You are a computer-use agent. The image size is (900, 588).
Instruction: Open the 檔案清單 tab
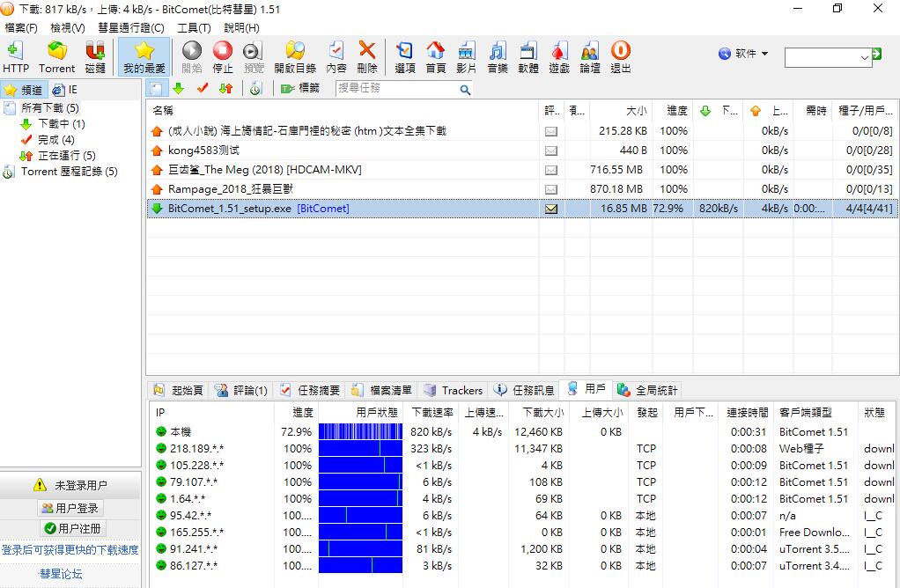click(x=382, y=391)
